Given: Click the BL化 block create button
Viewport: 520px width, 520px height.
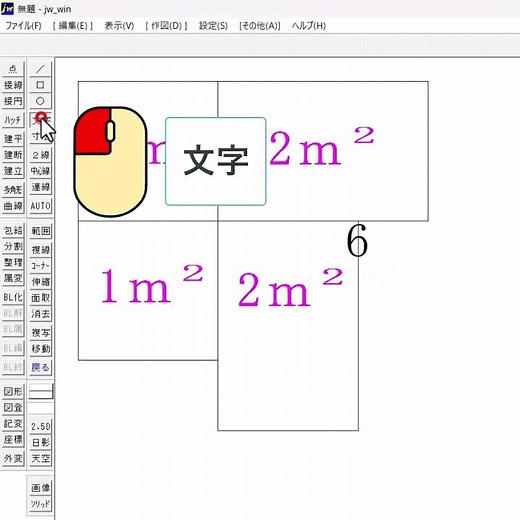Looking at the screenshot, I should pyautogui.click(x=13, y=297).
